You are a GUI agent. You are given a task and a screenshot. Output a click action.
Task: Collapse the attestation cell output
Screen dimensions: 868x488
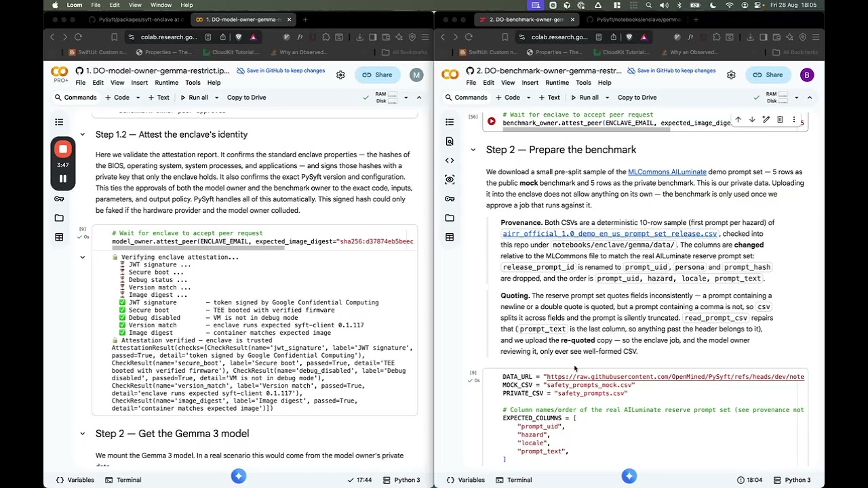point(83,257)
